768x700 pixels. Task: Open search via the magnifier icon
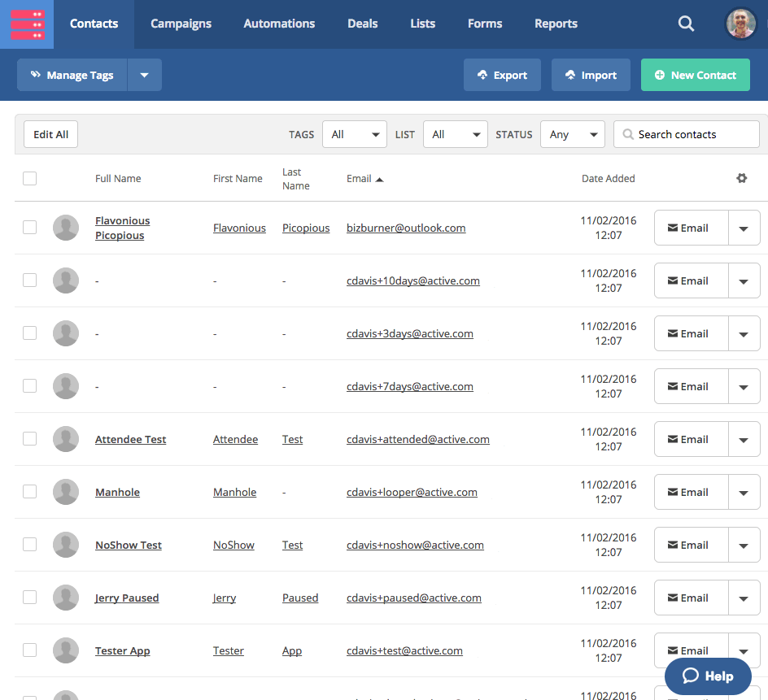[686, 24]
